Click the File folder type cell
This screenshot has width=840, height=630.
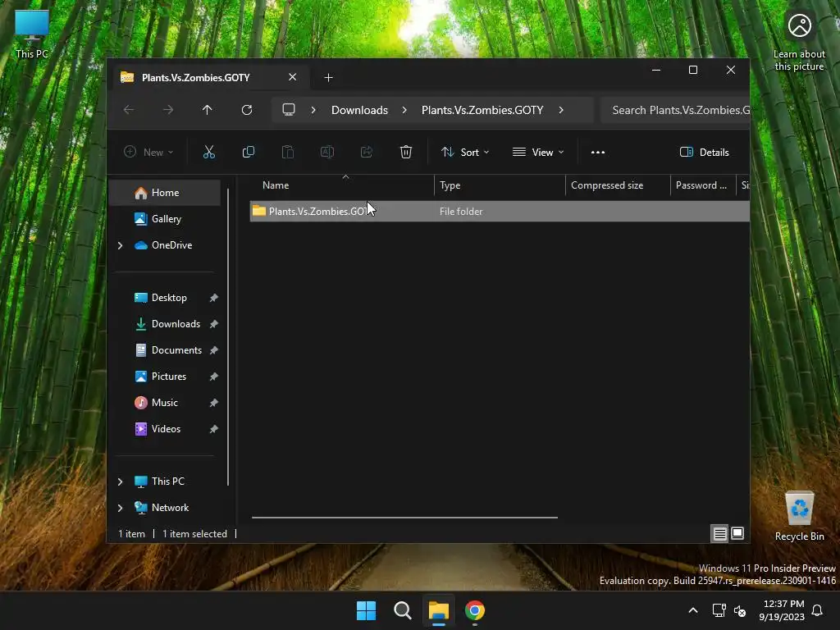[461, 212]
